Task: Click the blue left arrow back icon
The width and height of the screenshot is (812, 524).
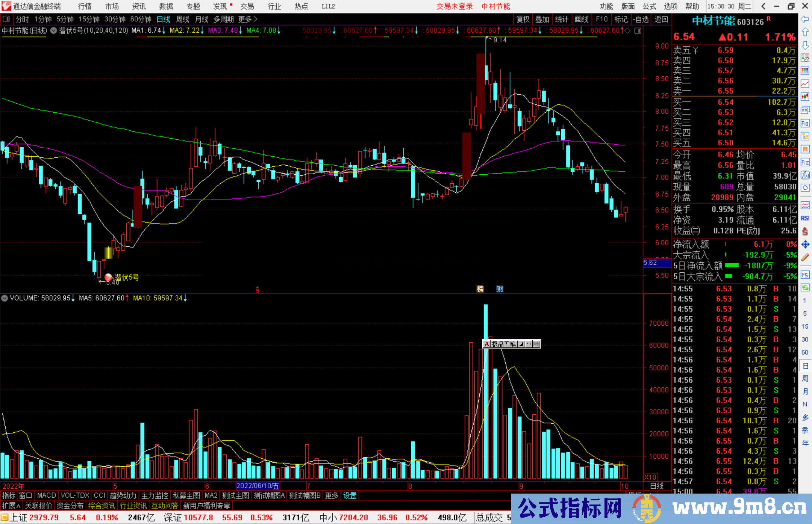Action: (x=805, y=19)
